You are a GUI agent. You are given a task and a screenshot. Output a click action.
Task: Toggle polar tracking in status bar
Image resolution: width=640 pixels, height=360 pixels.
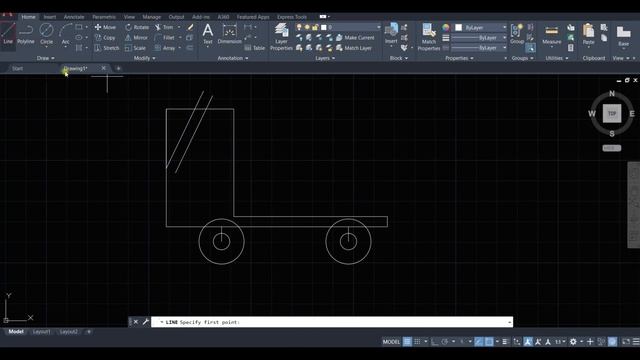pos(445,342)
